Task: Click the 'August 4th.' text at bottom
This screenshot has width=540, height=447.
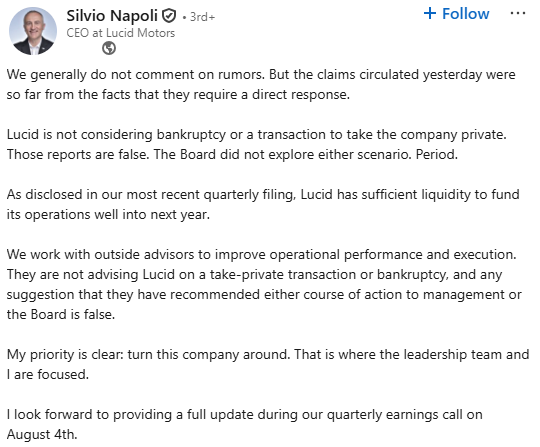Action: 42,434
